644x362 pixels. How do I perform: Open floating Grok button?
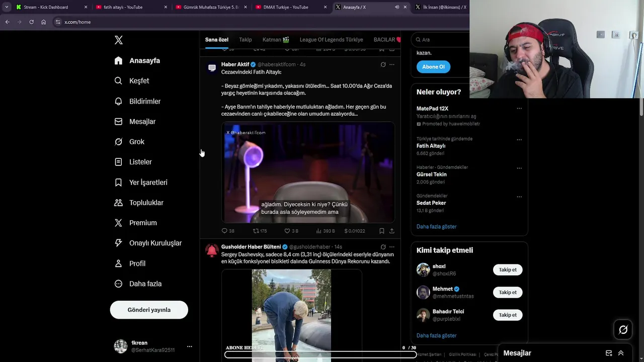point(623,330)
